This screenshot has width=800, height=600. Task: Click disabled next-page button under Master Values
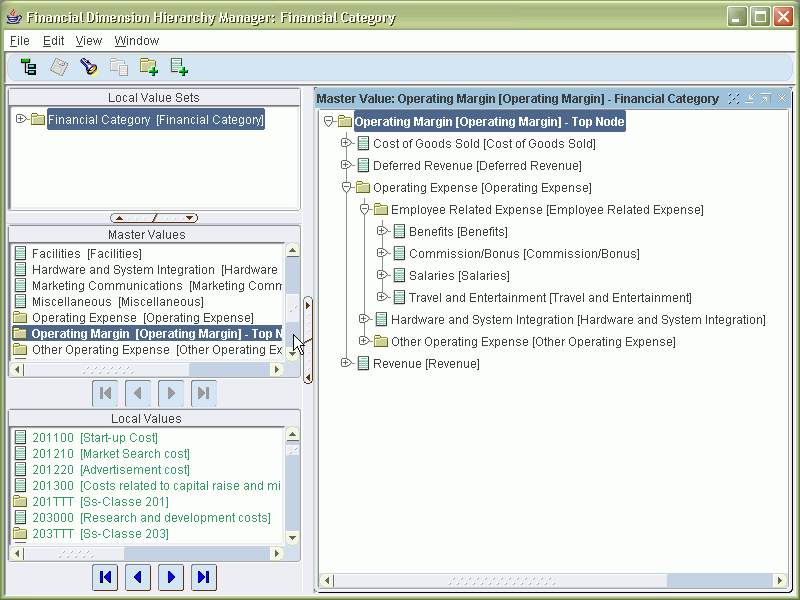click(x=171, y=393)
